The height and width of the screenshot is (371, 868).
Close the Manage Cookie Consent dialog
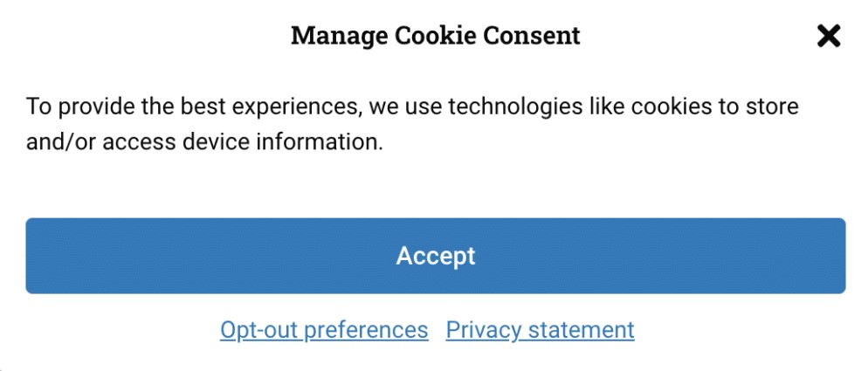828,36
